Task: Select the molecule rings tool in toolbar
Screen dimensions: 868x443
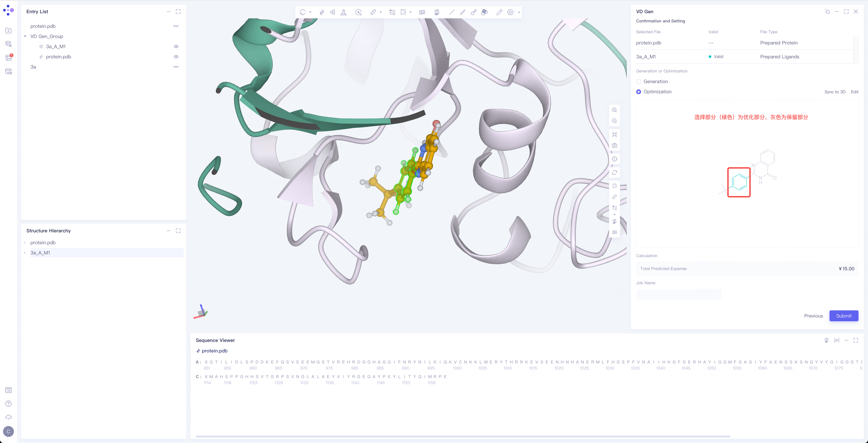Action: point(333,12)
